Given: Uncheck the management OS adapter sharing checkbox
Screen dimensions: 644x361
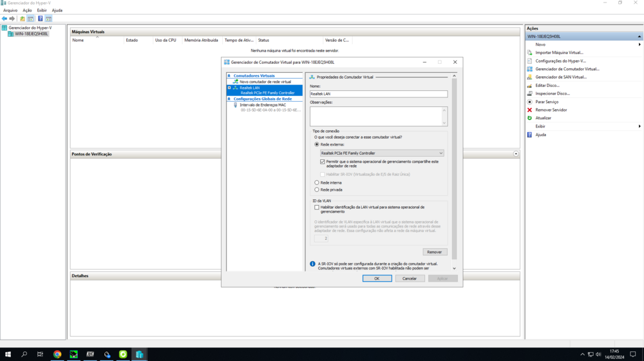Looking at the screenshot, I should pyautogui.click(x=323, y=162).
